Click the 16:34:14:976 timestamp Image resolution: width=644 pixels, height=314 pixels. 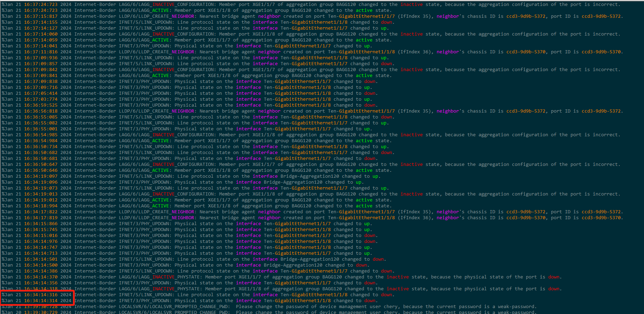tap(41, 242)
